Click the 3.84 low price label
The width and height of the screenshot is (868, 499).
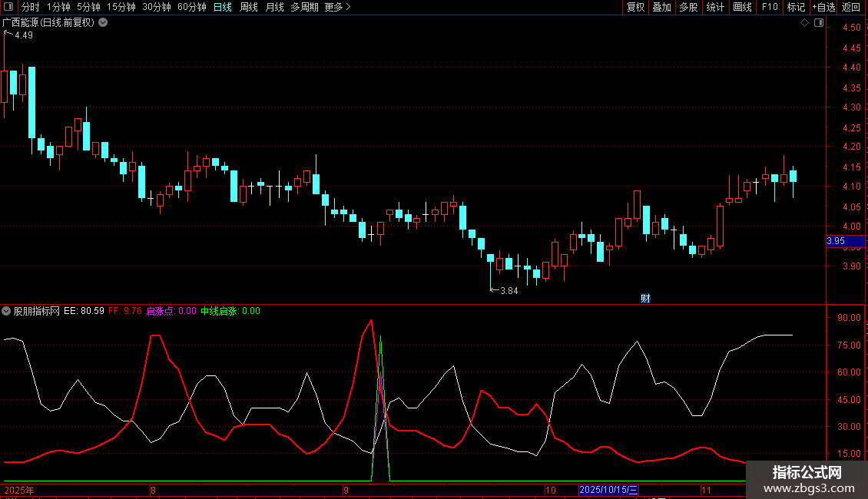click(x=509, y=291)
